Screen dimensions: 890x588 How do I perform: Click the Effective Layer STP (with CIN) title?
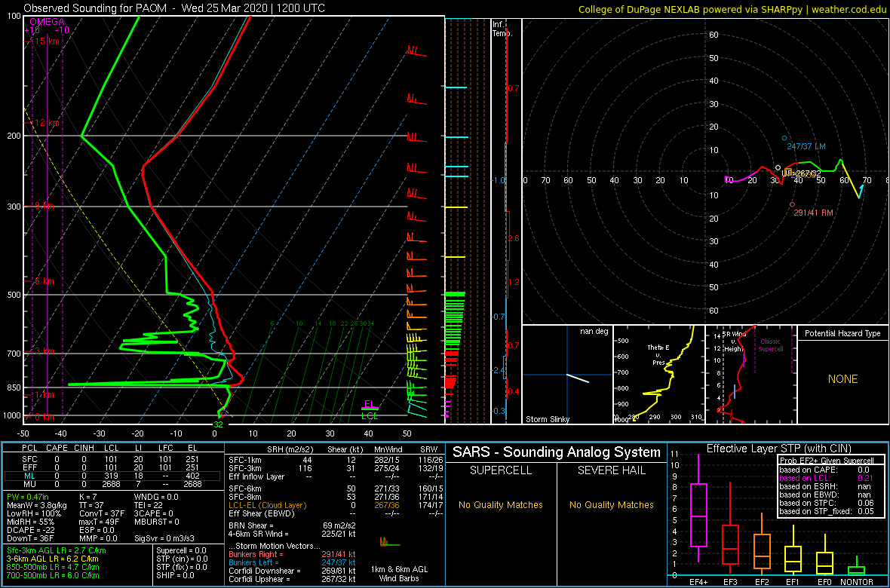778,449
